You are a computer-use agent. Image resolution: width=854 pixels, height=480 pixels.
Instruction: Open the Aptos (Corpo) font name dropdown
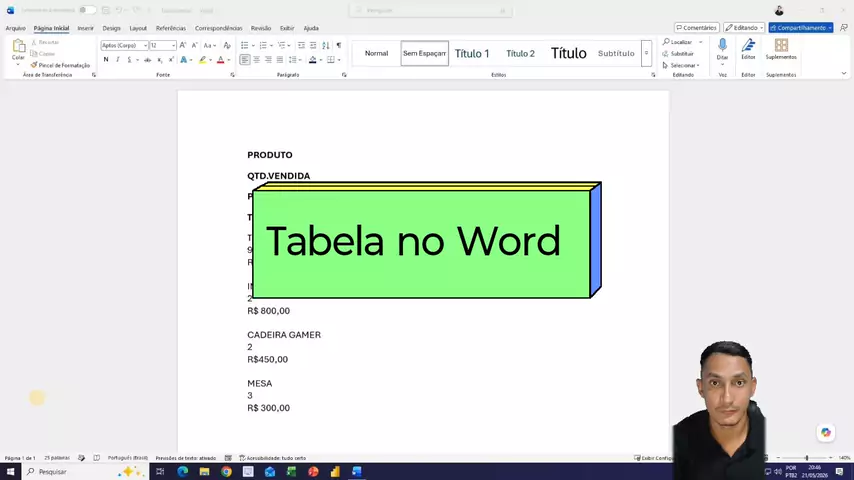[145, 46]
